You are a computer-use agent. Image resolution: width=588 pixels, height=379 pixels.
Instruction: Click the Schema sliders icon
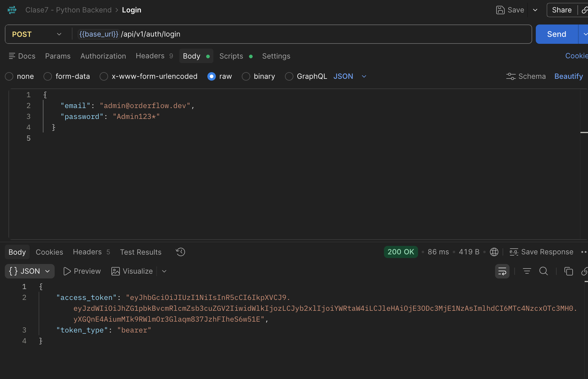click(511, 76)
